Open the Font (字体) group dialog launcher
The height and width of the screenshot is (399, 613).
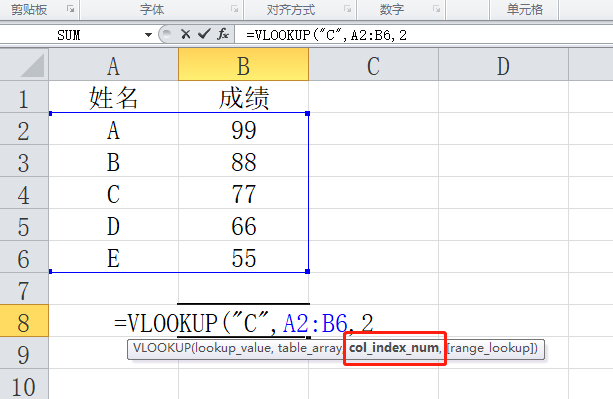coord(235,9)
